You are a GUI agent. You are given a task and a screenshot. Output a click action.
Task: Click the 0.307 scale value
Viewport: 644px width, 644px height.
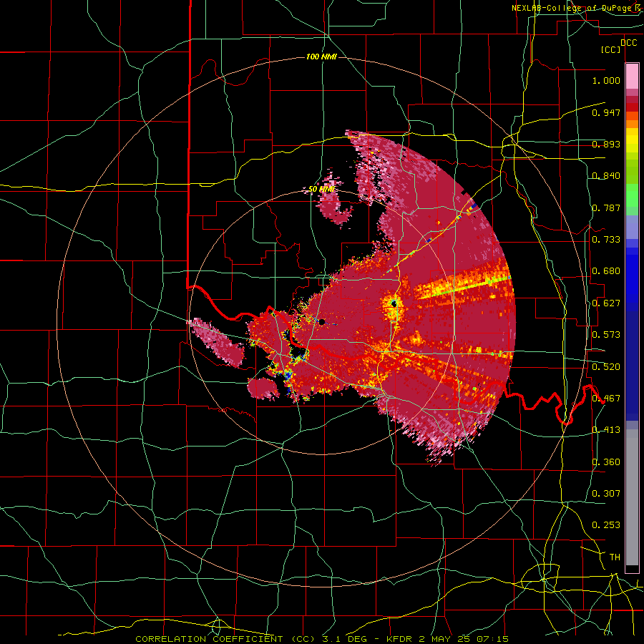[x=606, y=494]
